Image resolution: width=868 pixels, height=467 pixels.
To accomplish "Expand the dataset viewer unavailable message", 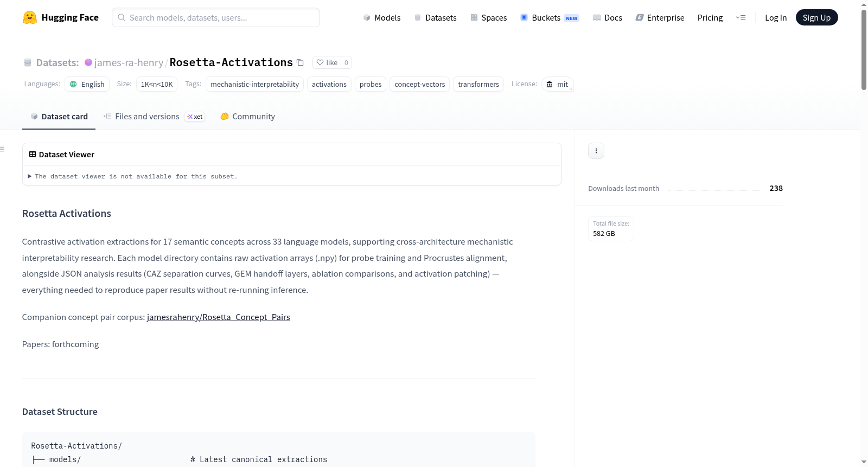I will coord(133,176).
